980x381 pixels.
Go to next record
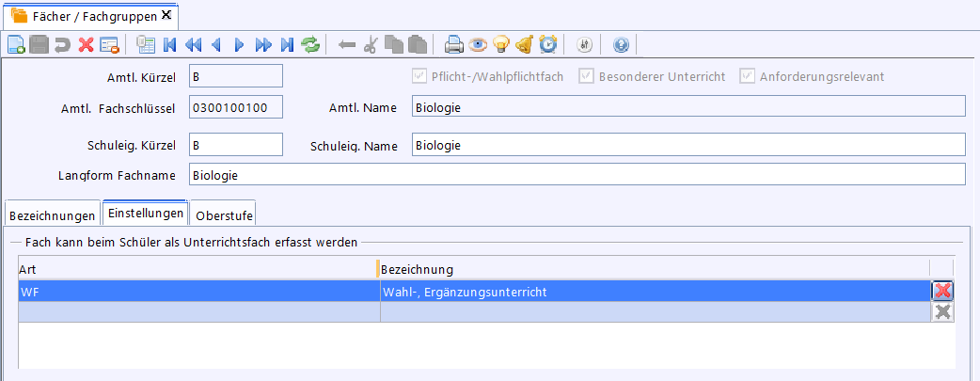tap(240, 44)
